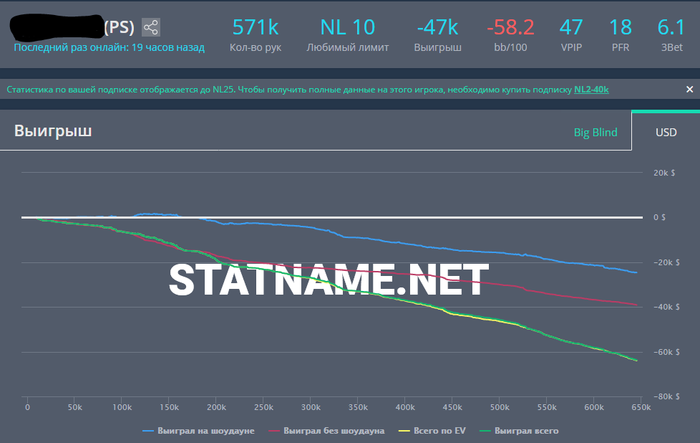Click the 'Кол-во рук' label
The image size is (700, 443).
pos(255,47)
